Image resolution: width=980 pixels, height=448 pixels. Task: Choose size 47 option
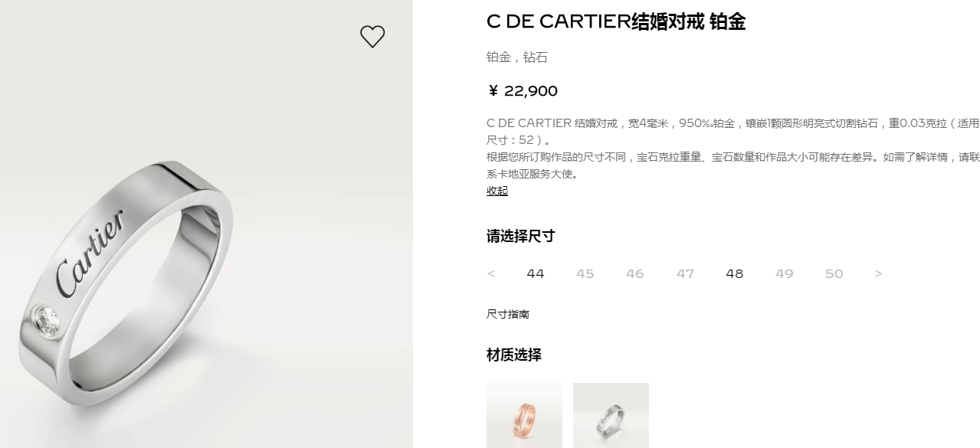(685, 274)
